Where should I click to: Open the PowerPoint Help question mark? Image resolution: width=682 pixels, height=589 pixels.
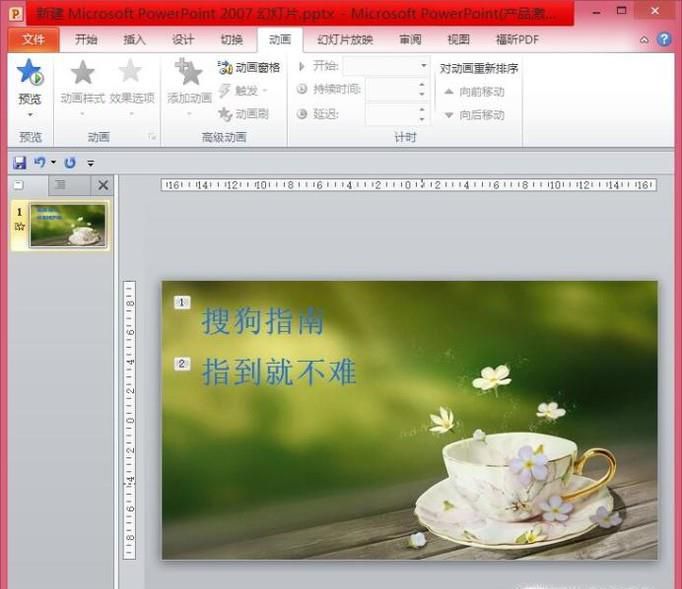pyautogui.click(x=664, y=40)
